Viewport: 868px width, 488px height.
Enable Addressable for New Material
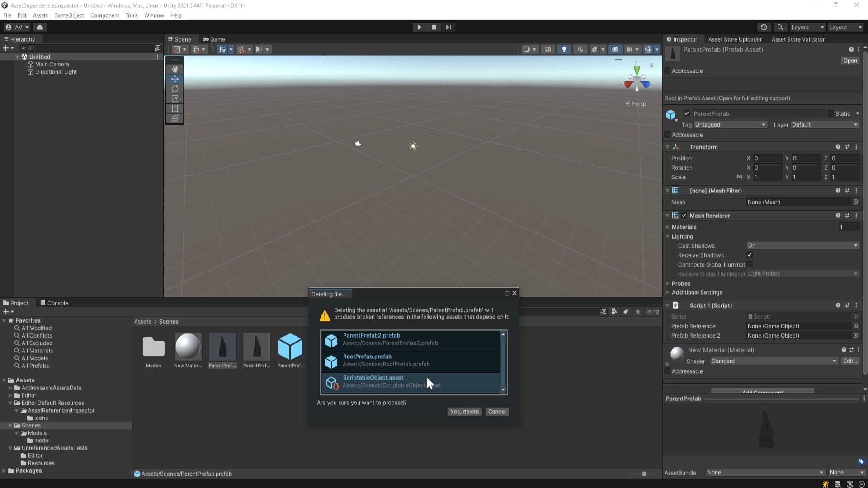(x=667, y=371)
